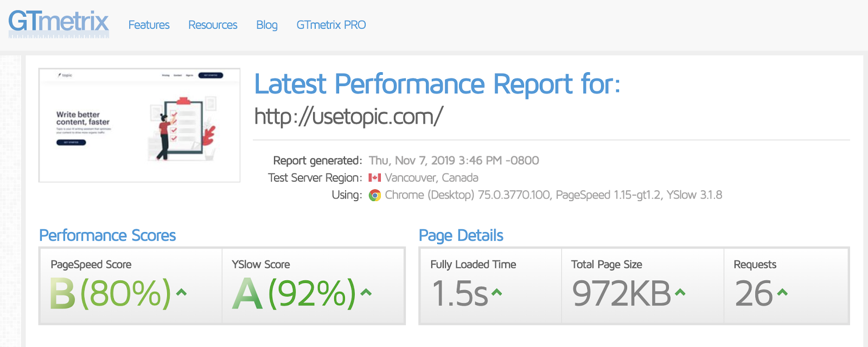Click the Requests count arrow icon

pyautogui.click(x=782, y=293)
